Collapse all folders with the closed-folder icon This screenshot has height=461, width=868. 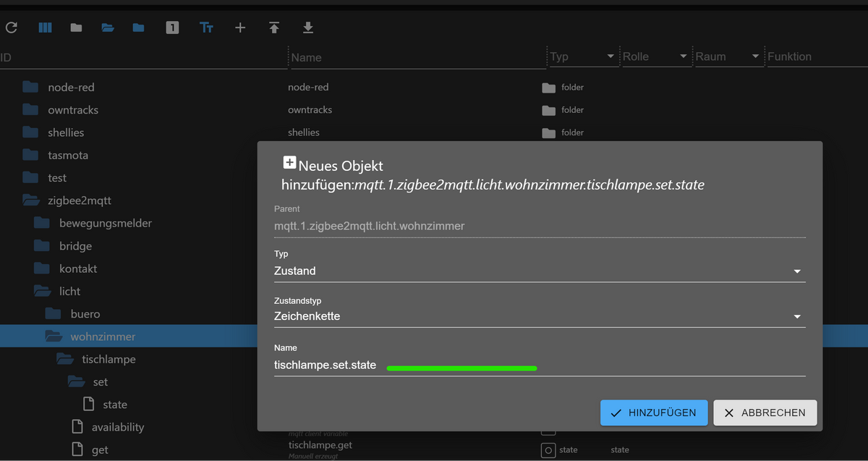pos(76,28)
